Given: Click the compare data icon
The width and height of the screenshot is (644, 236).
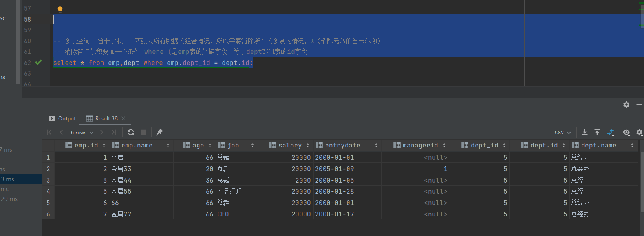Looking at the screenshot, I should [610, 133].
